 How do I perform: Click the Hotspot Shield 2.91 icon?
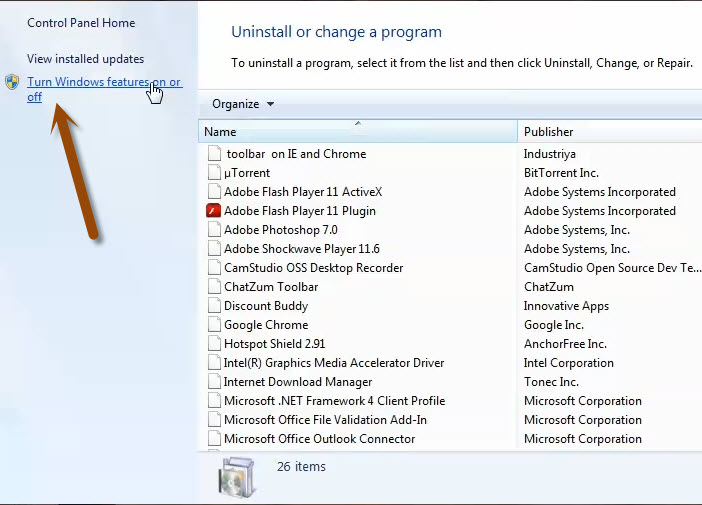(x=214, y=344)
